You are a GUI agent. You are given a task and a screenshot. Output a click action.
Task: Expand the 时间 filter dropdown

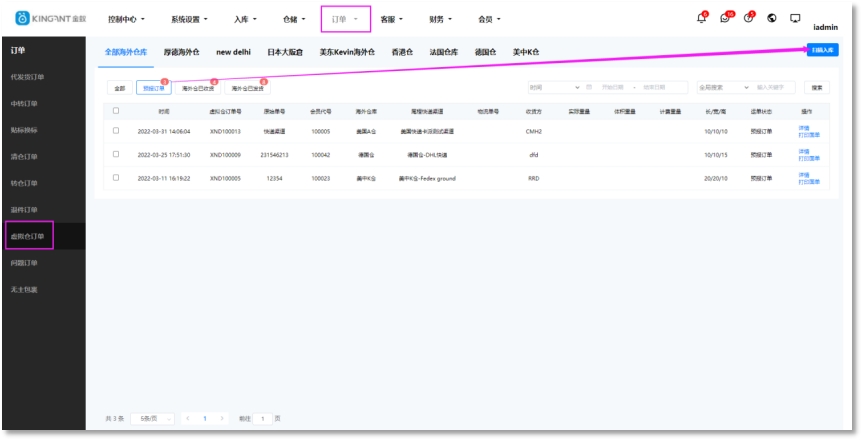[x=553, y=88]
